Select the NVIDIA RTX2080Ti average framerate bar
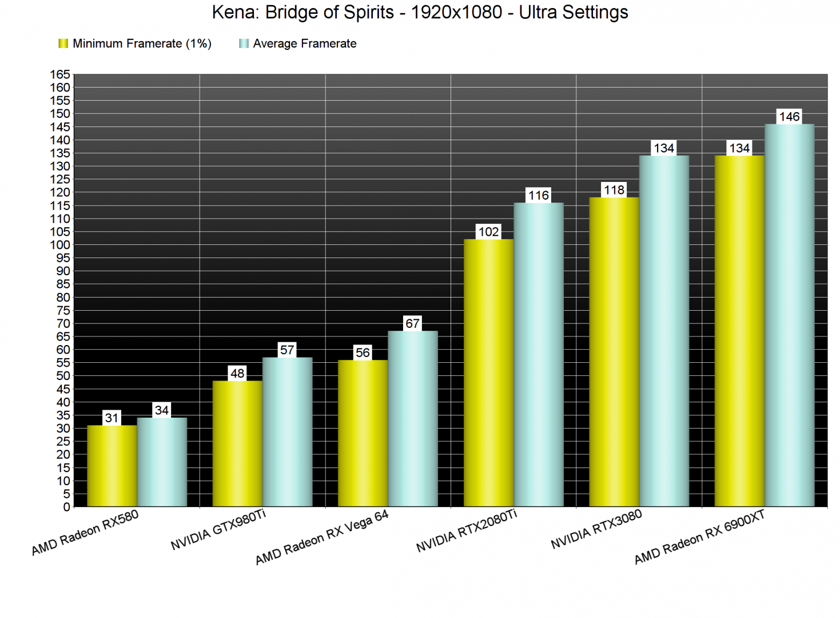Image resolution: width=840 pixels, height=618 pixels. pos(538,355)
